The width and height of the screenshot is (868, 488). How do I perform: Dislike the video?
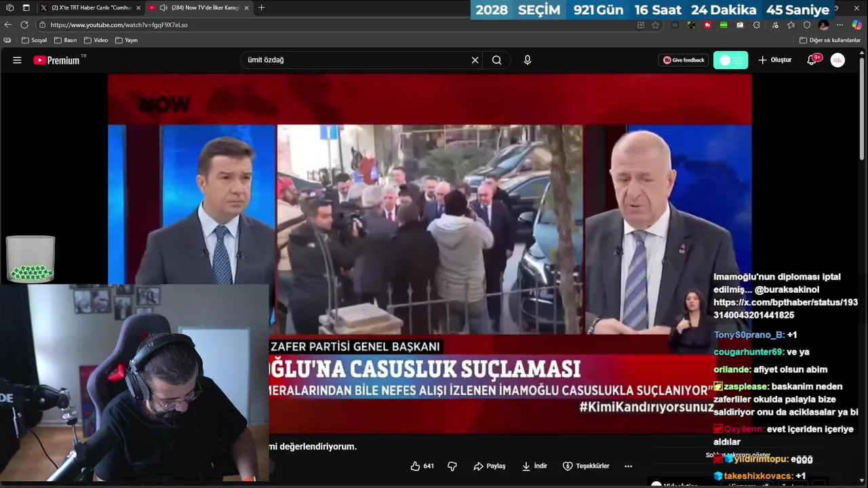(x=452, y=466)
